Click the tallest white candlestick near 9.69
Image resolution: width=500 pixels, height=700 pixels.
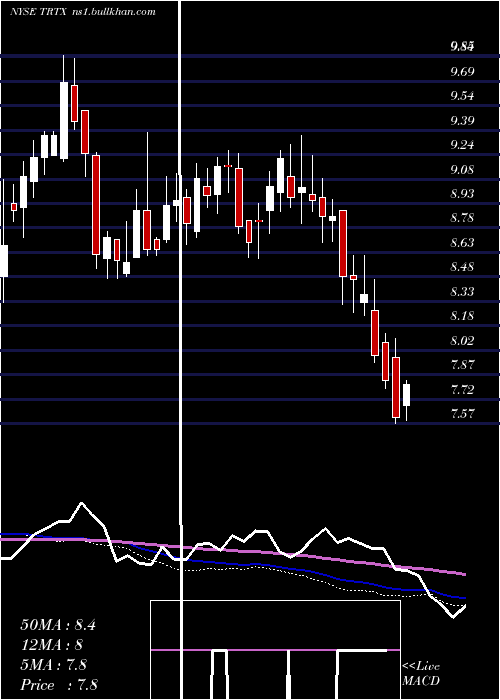(x=64, y=120)
